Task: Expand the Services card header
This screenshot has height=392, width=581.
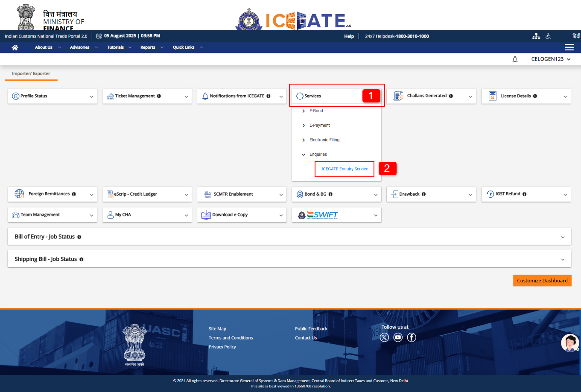Action: pyautogui.click(x=336, y=96)
